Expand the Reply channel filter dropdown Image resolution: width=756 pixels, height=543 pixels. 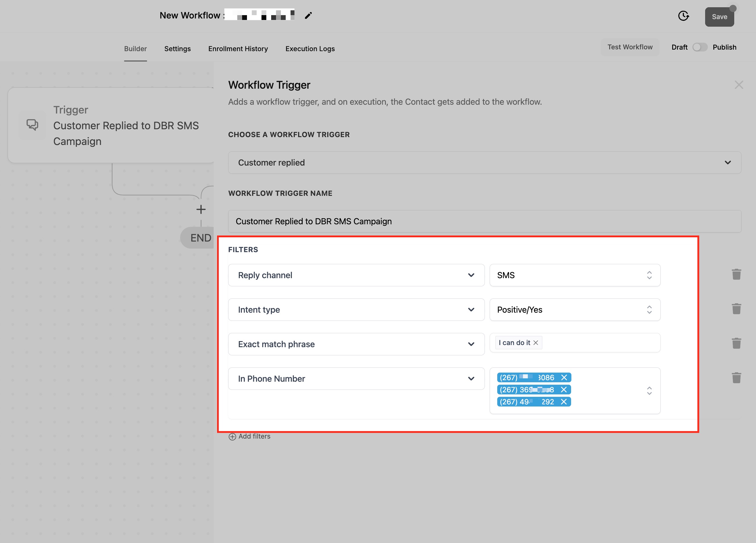point(356,275)
